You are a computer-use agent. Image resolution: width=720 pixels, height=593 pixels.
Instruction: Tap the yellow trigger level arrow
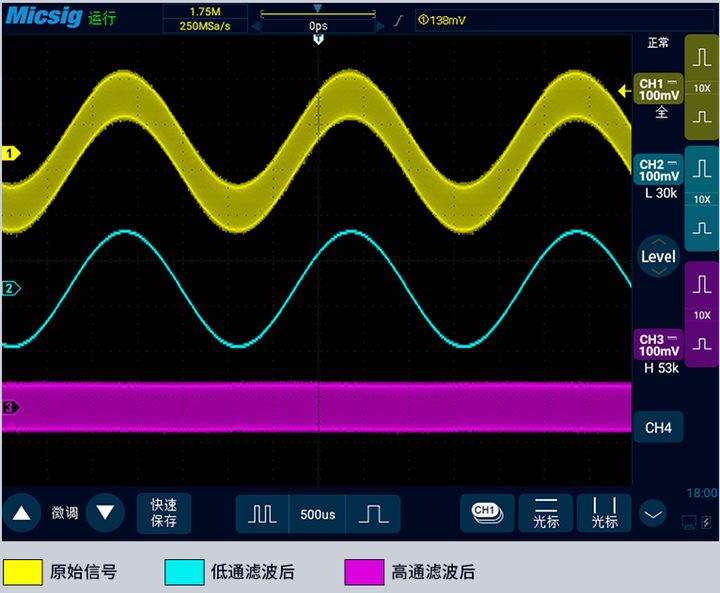(624, 91)
